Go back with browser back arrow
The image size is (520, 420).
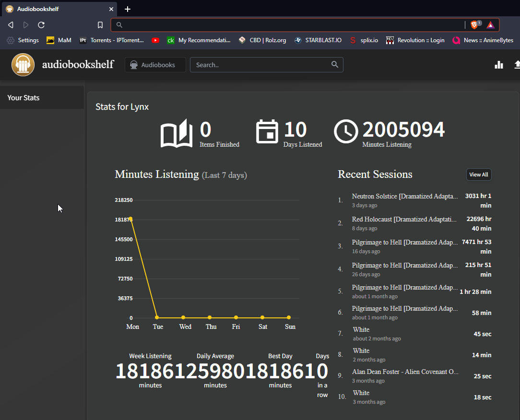pyautogui.click(x=11, y=25)
